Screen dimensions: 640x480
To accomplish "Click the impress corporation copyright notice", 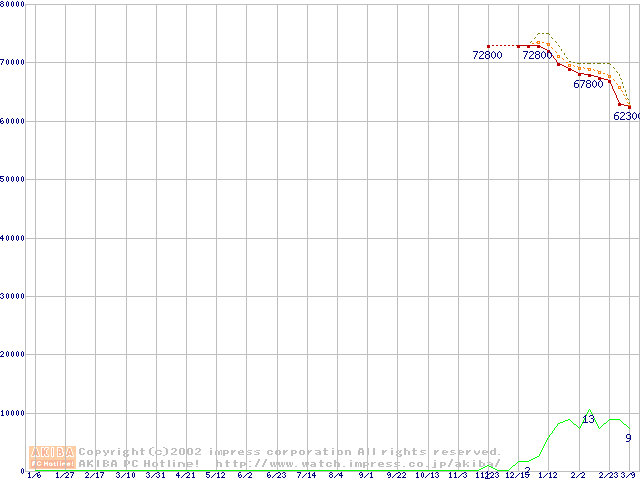I will pos(290,452).
